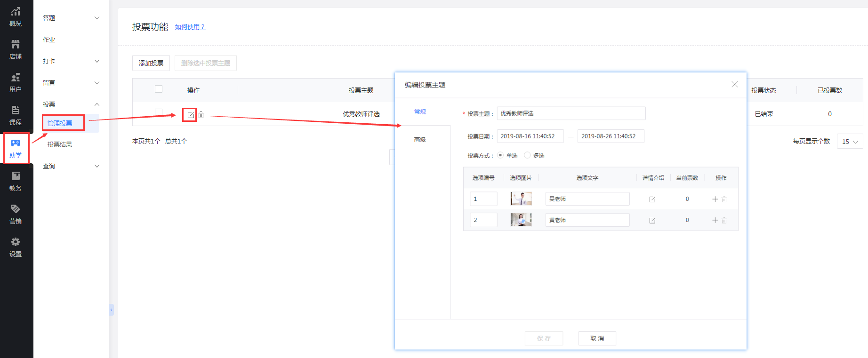Open the 用户 users sidebar icon
The height and width of the screenshot is (358, 868).
[16, 83]
